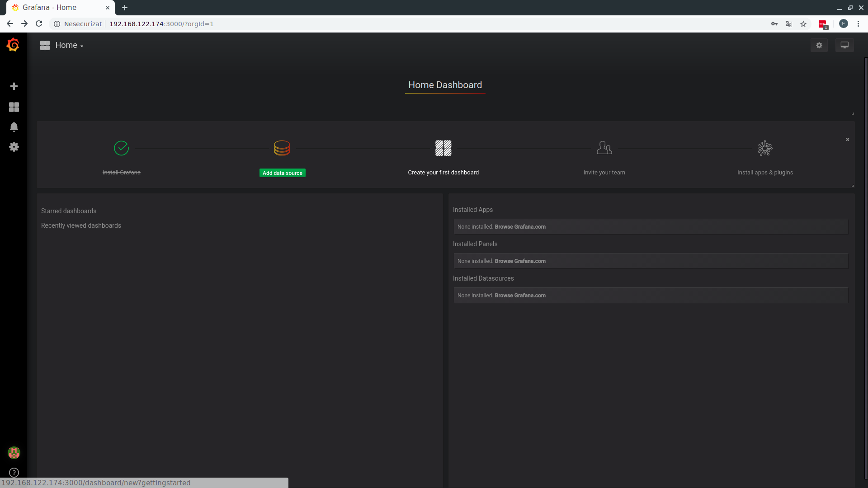Click the Installed Apps heading
Image resolution: width=868 pixels, height=488 pixels.
(x=473, y=210)
